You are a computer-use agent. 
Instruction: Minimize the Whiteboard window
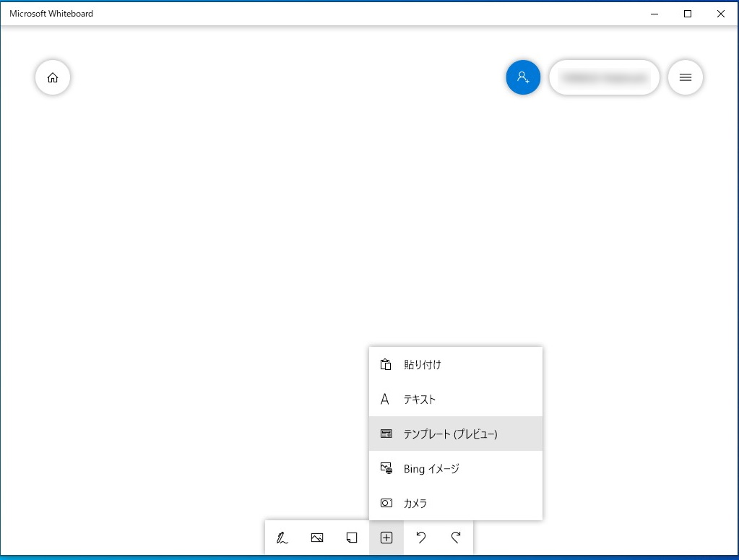654,13
